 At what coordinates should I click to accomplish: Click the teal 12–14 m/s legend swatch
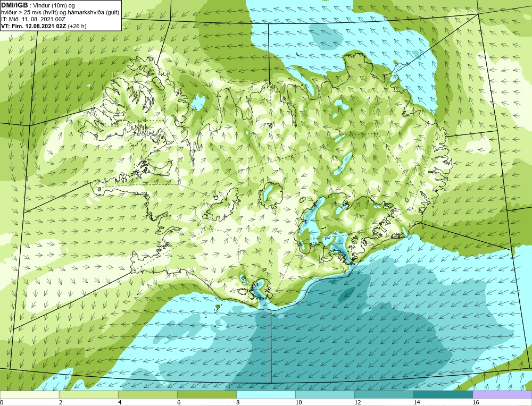point(384,394)
